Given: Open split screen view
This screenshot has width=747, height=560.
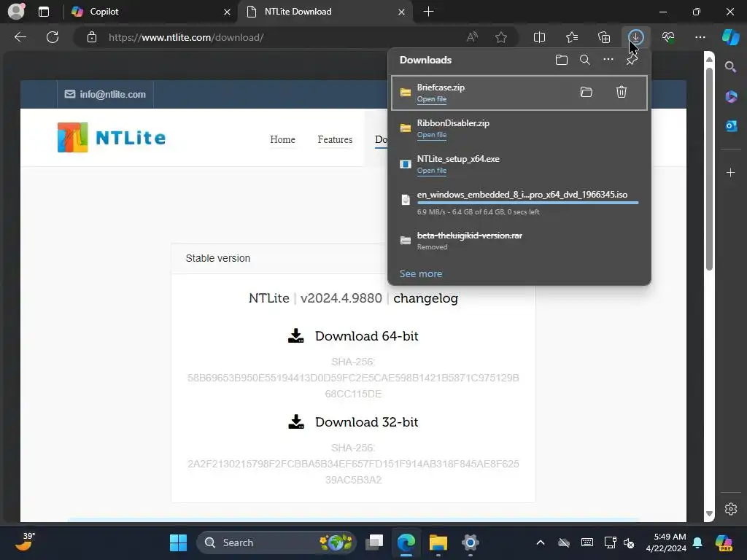Looking at the screenshot, I should 539,37.
